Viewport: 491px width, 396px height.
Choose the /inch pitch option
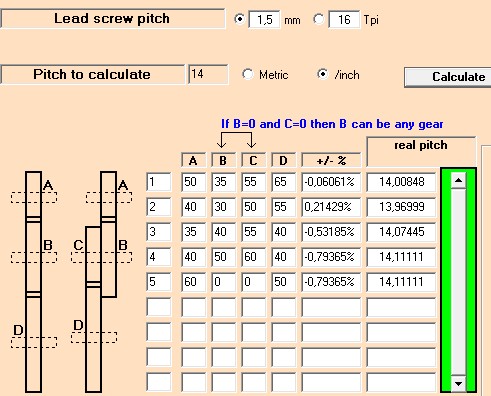tap(322, 74)
